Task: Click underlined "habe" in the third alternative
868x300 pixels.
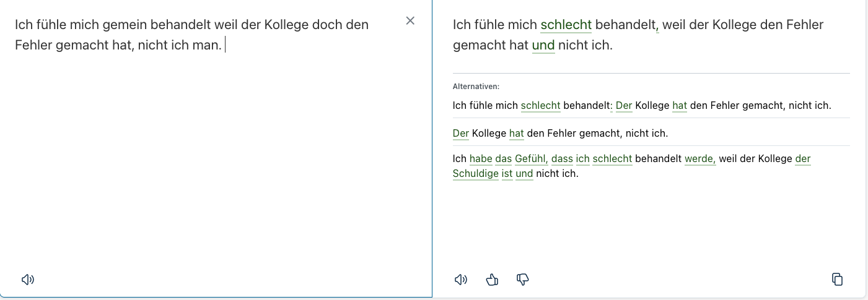Action: [480, 159]
